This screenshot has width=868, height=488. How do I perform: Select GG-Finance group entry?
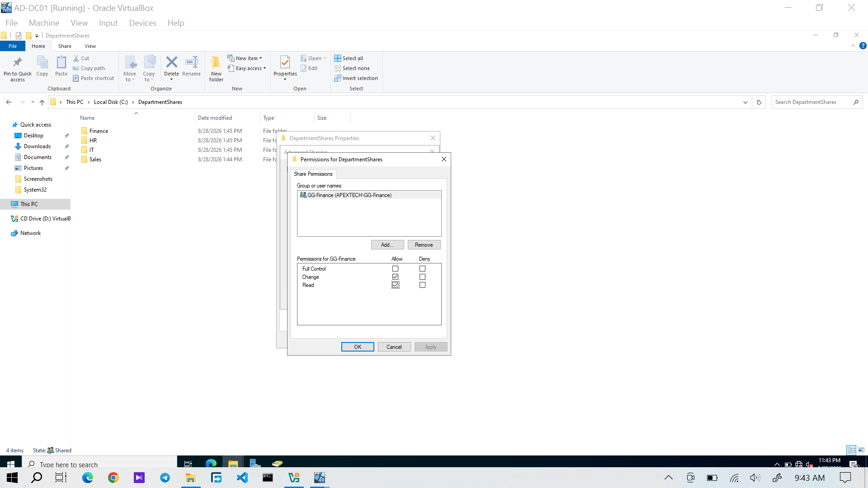click(369, 195)
